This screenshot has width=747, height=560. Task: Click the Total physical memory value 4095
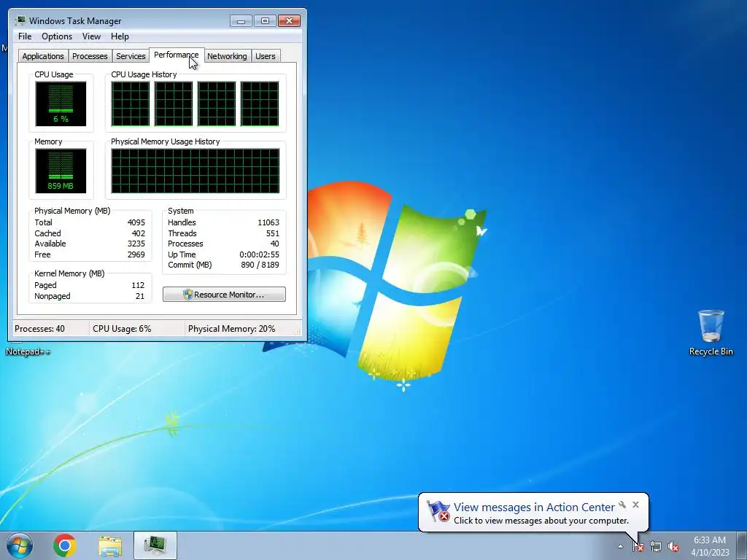136,222
